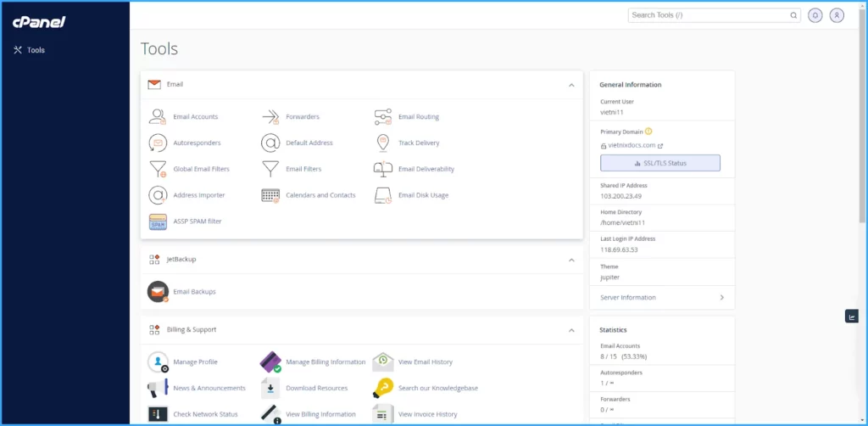Open the vietnixdocs.com domain link
Viewport: 868px width, 426px height.
point(632,146)
